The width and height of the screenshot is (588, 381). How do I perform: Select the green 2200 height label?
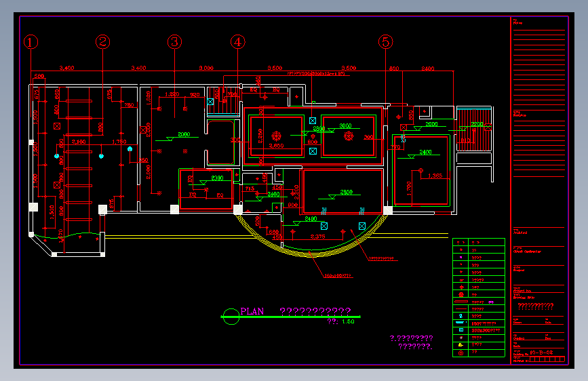[x=477, y=124]
